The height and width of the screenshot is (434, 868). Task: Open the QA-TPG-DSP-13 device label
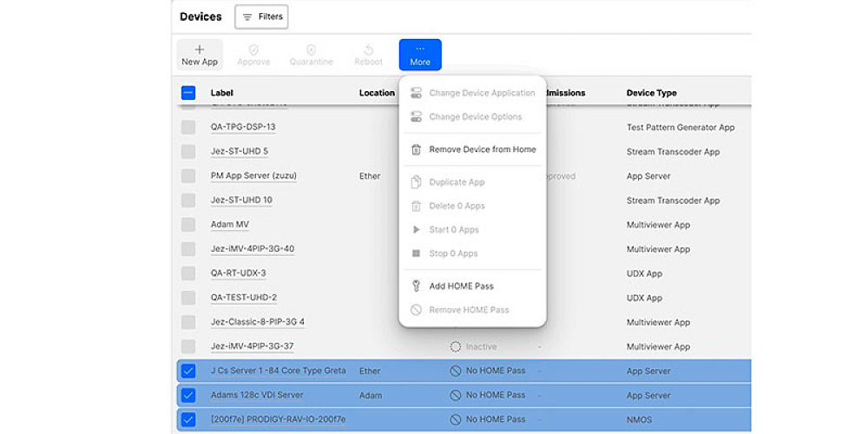tap(243, 127)
